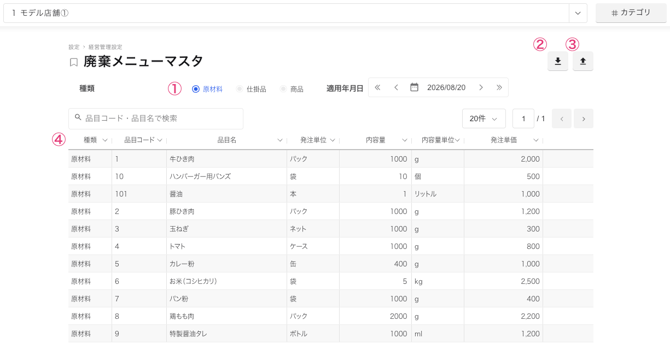Go to previous table page

[561, 118]
